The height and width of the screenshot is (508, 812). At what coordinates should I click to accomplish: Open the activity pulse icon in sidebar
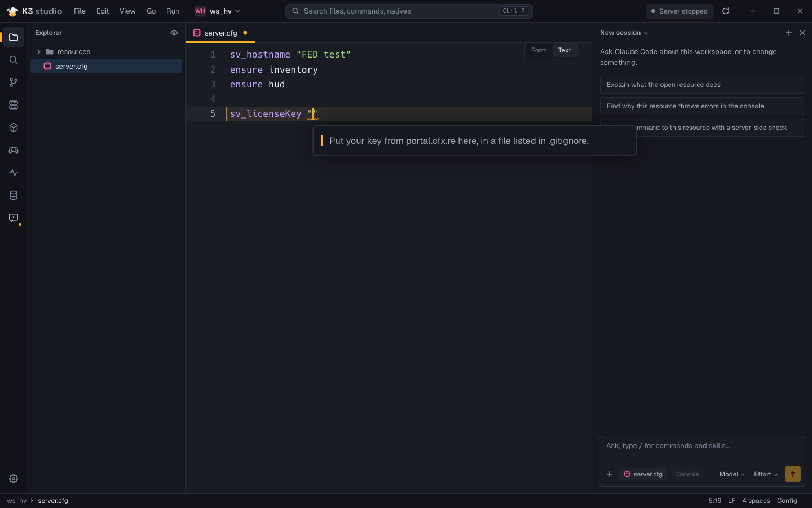coord(14,173)
